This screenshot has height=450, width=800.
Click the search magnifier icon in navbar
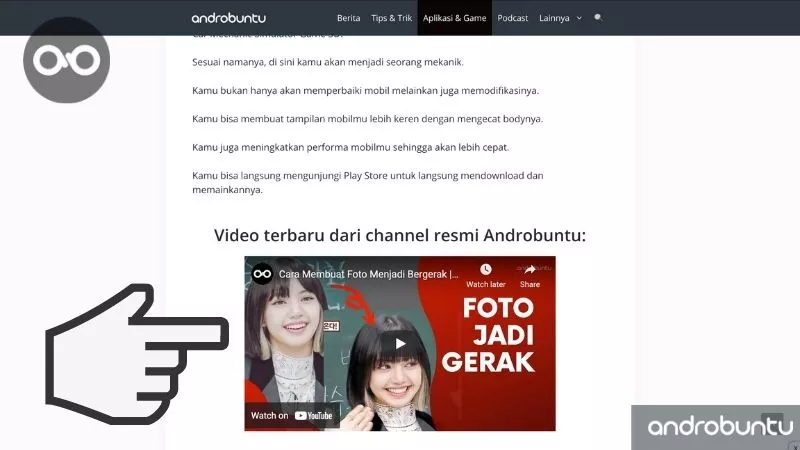pyautogui.click(x=598, y=18)
